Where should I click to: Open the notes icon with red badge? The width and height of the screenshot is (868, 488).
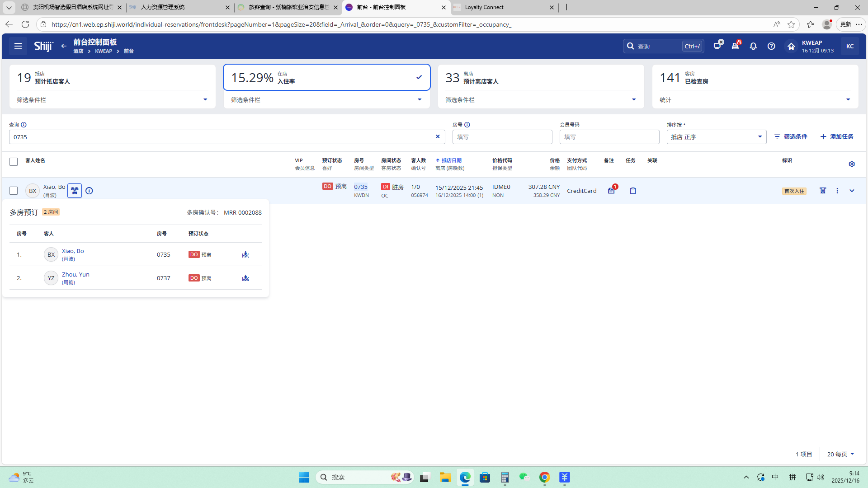pyautogui.click(x=611, y=191)
